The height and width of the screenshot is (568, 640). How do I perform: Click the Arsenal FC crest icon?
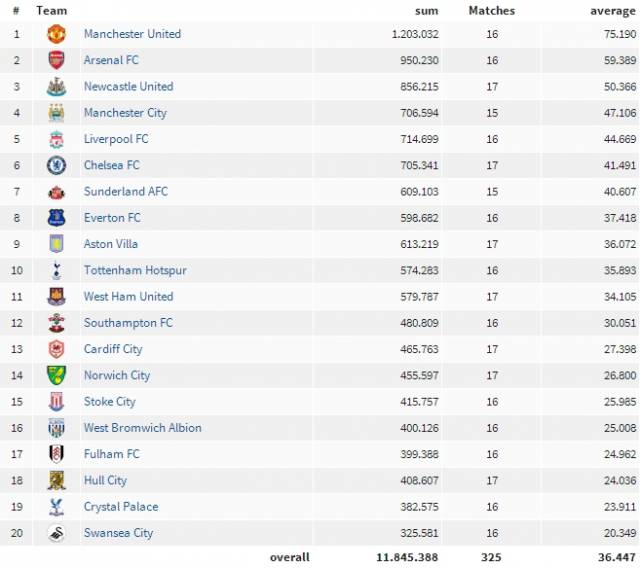[x=56, y=60]
